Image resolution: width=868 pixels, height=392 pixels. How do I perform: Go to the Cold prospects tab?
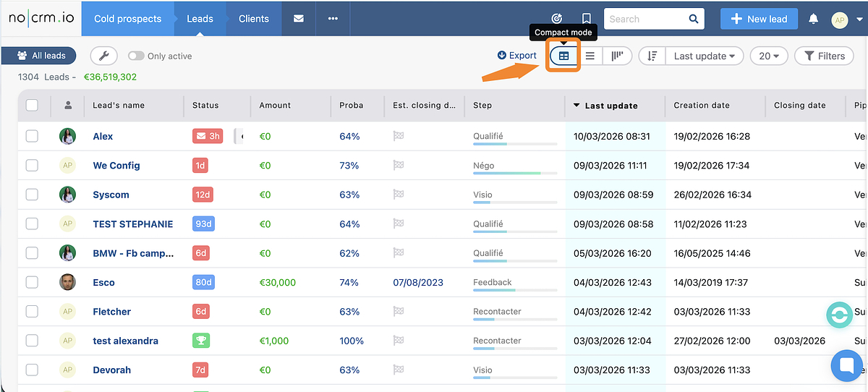(x=128, y=19)
